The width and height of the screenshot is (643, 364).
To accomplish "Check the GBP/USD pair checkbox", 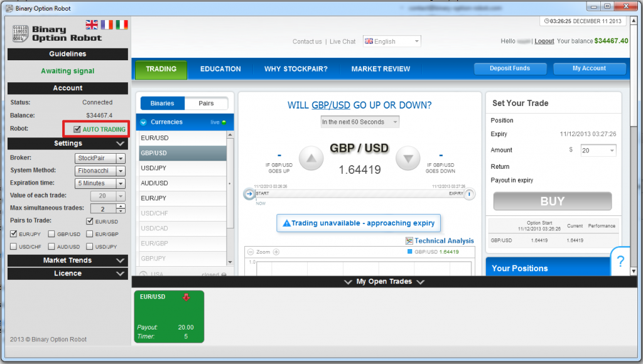I will click(51, 233).
